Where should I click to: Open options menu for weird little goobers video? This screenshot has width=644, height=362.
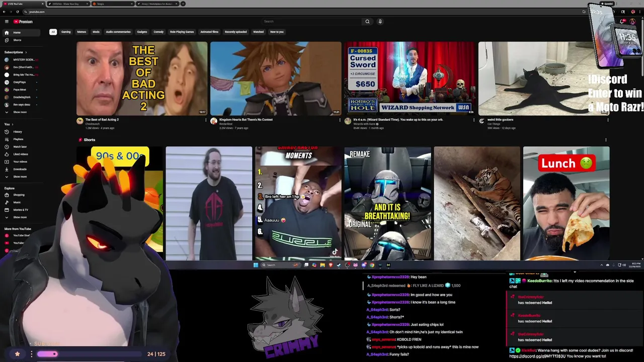(x=608, y=120)
